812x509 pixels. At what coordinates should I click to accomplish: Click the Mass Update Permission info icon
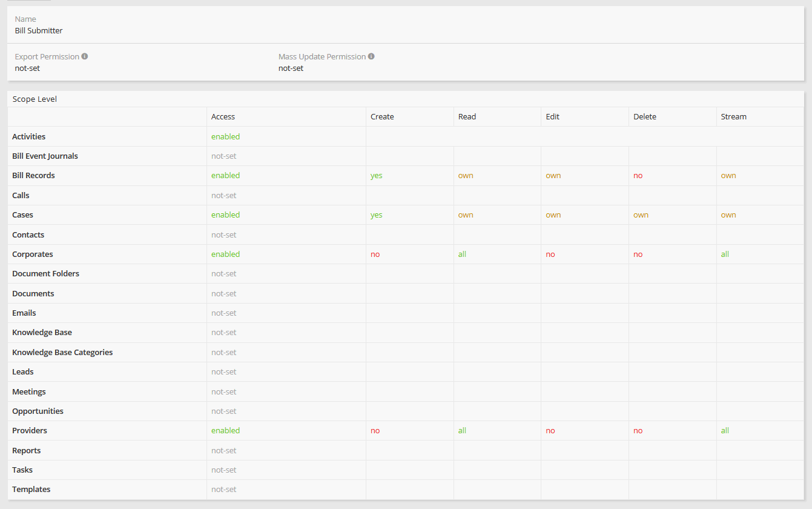pyautogui.click(x=371, y=56)
